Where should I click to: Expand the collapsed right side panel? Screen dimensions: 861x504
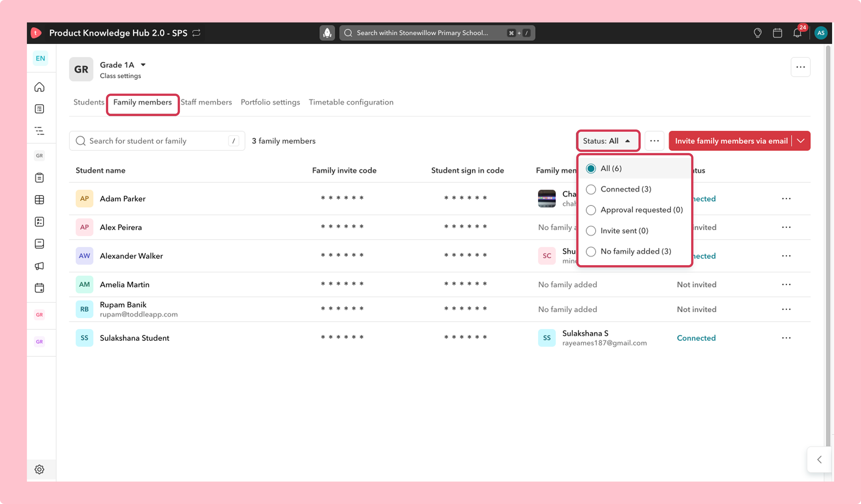click(819, 460)
